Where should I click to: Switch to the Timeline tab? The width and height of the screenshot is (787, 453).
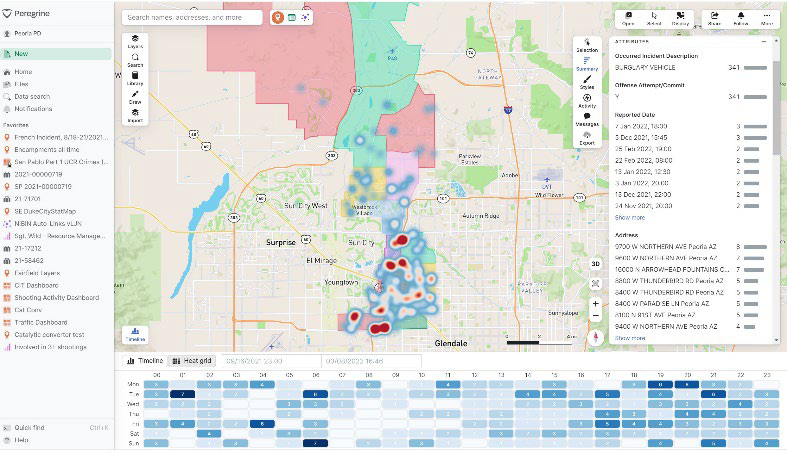coord(144,360)
